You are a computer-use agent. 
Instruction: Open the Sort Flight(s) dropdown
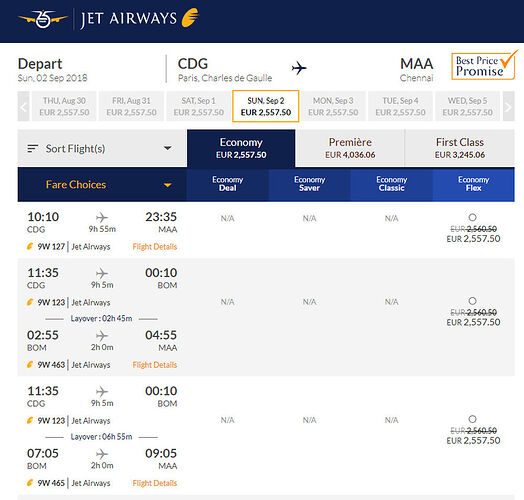[102, 148]
